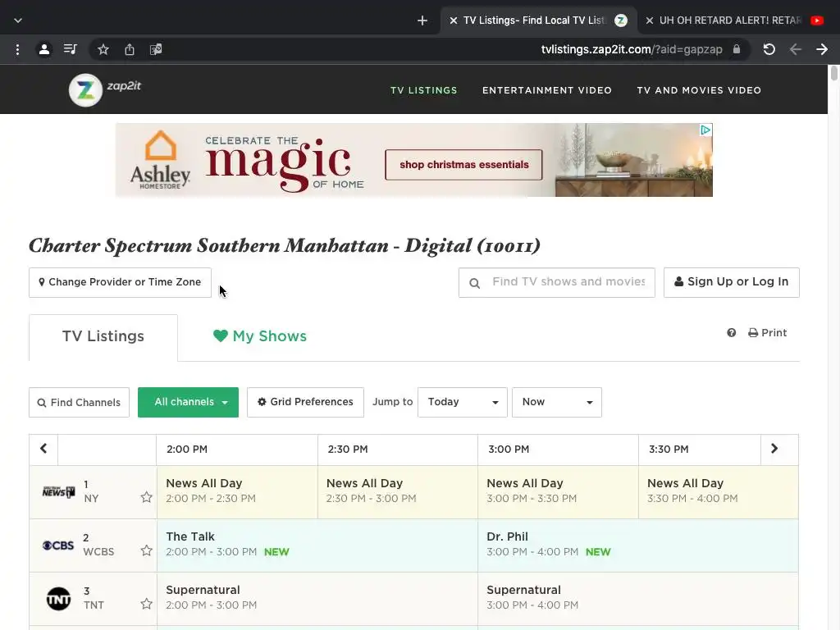Select the TV Listings browser tab
This screenshot has height=630, width=840.
(538, 21)
